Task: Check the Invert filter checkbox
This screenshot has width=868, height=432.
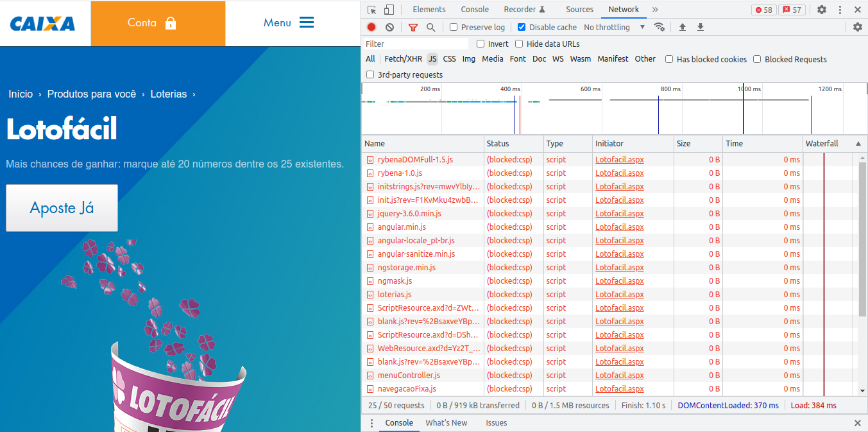Action: tap(481, 44)
